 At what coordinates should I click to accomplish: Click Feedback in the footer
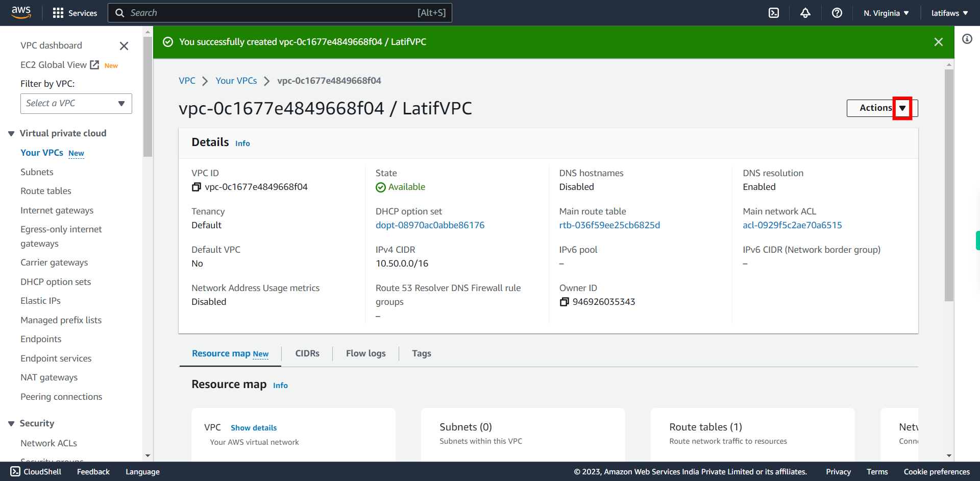[93, 472]
